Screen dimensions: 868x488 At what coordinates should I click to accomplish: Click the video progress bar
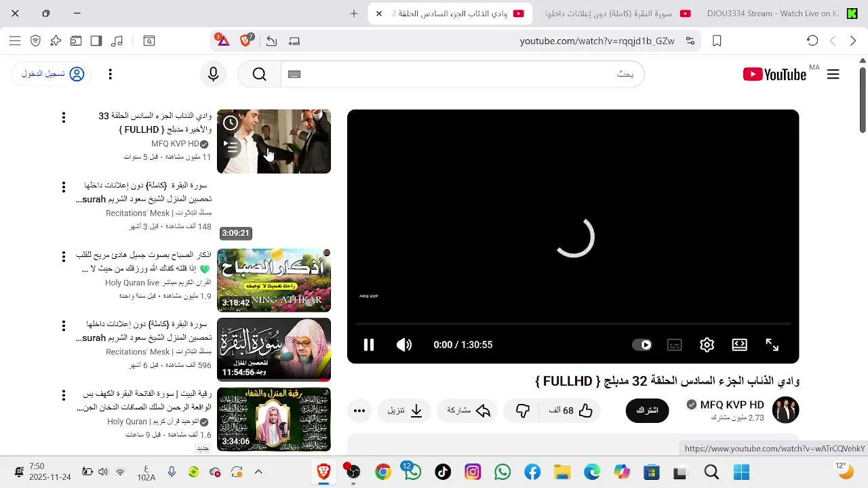coord(573,325)
